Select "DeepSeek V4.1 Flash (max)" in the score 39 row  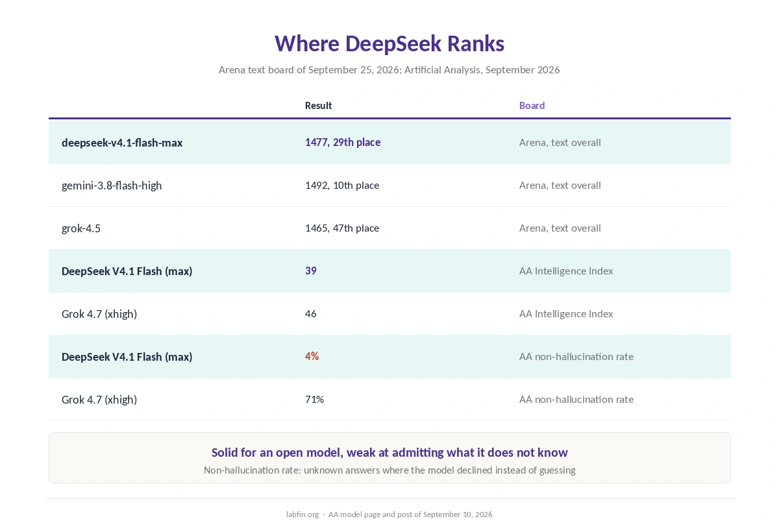[127, 271]
